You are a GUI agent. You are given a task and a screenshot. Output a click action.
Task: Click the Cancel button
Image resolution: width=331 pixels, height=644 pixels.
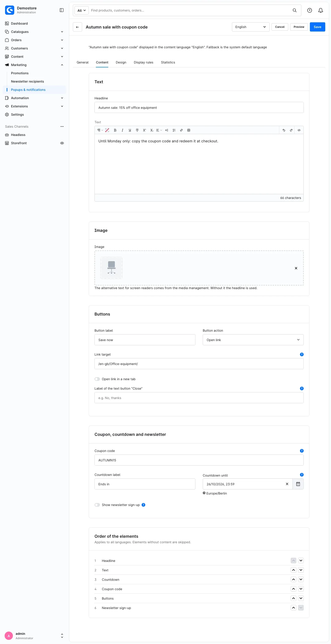pyautogui.click(x=280, y=27)
